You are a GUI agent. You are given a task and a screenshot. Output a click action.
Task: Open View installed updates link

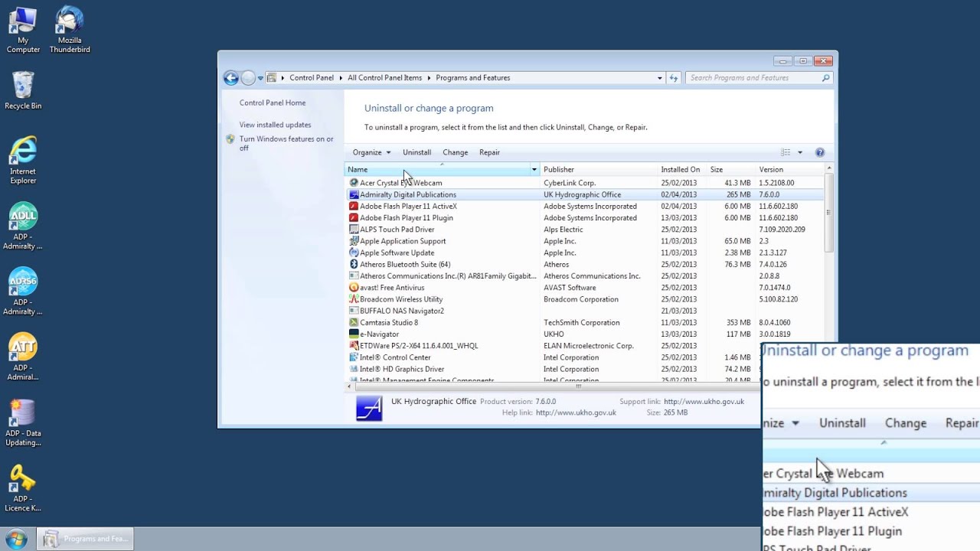(x=275, y=125)
